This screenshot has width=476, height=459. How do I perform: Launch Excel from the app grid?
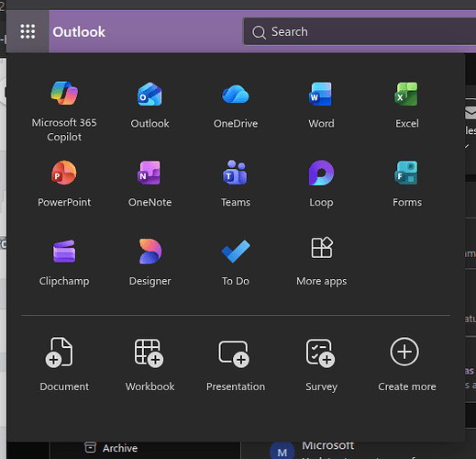[406, 106]
